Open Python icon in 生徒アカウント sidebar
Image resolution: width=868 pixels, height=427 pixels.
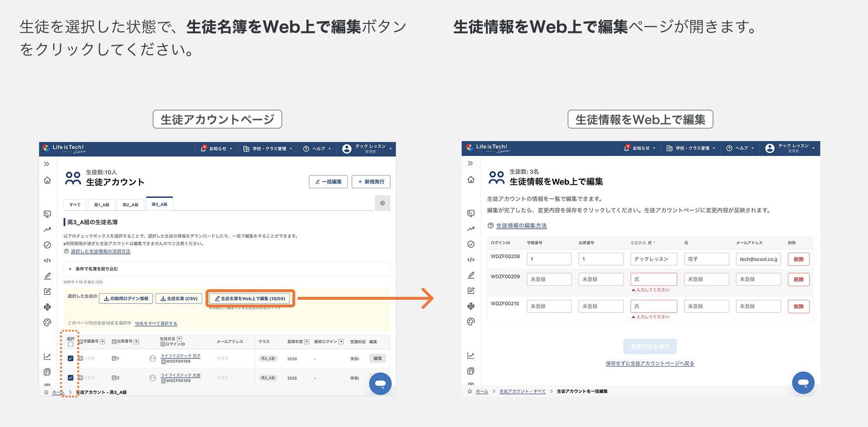click(47, 307)
